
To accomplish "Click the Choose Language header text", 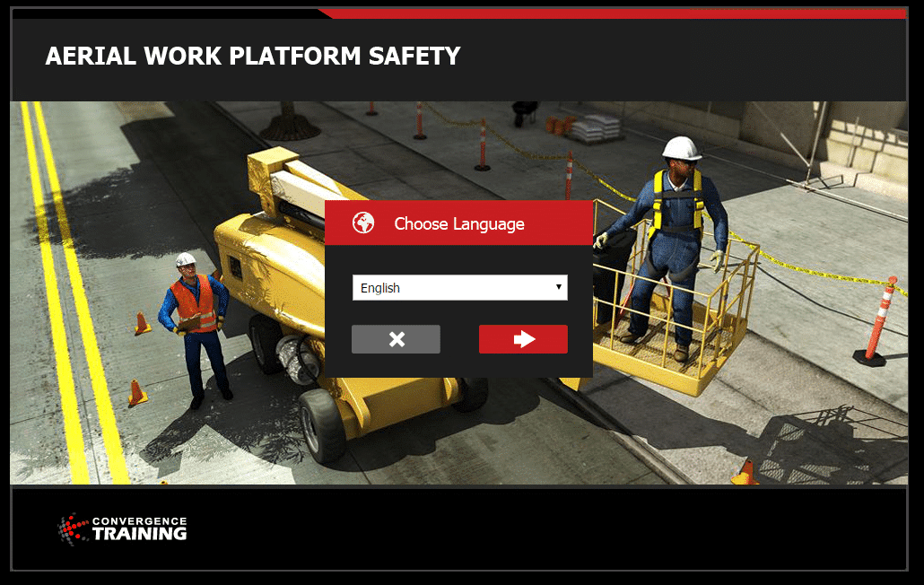I will tap(459, 224).
